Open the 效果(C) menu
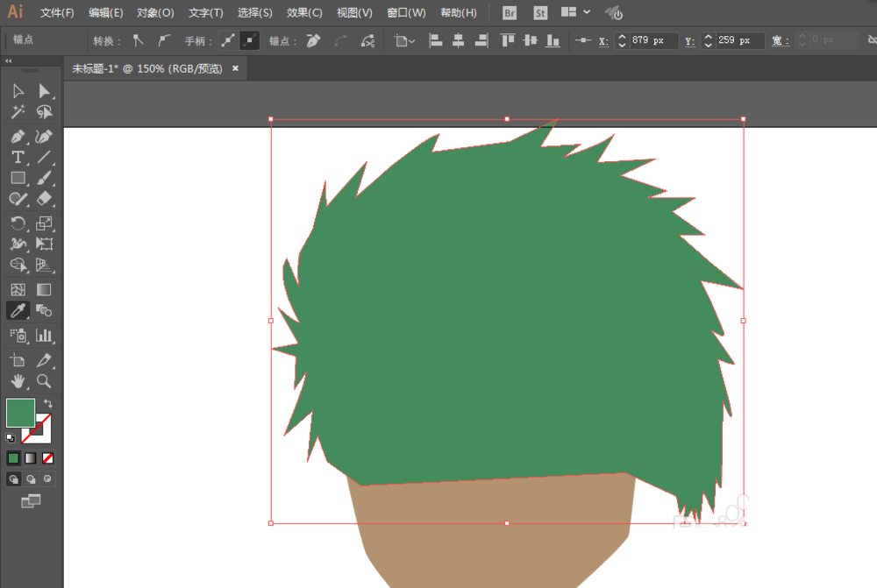The height and width of the screenshot is (588, 877). (304, 13)
